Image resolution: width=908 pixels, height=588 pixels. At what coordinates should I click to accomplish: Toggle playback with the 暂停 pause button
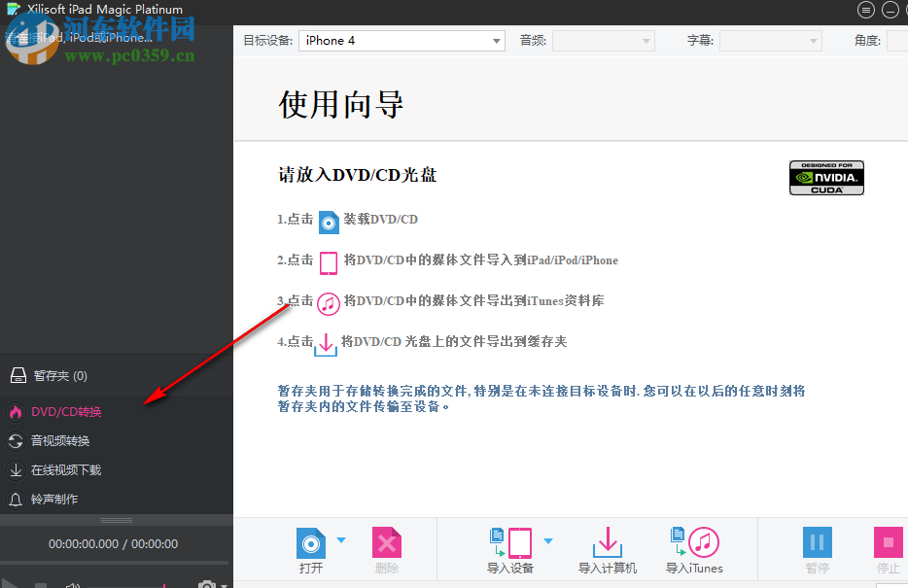(817, 542)
